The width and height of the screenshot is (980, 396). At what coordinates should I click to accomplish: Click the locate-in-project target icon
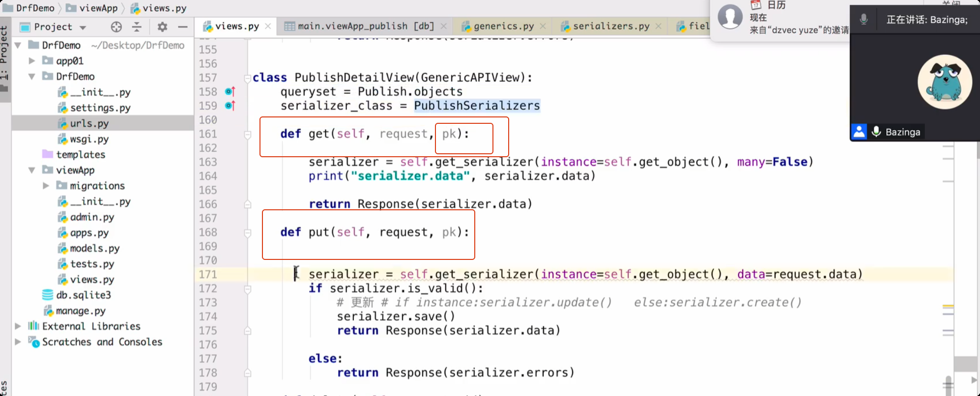[116, 27]
